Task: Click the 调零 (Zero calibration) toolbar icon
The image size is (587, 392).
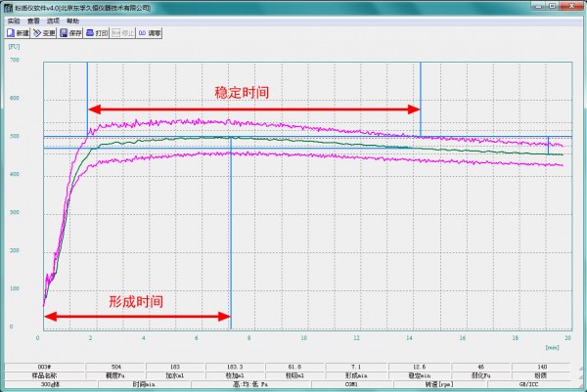Action: tap(150, 32)
